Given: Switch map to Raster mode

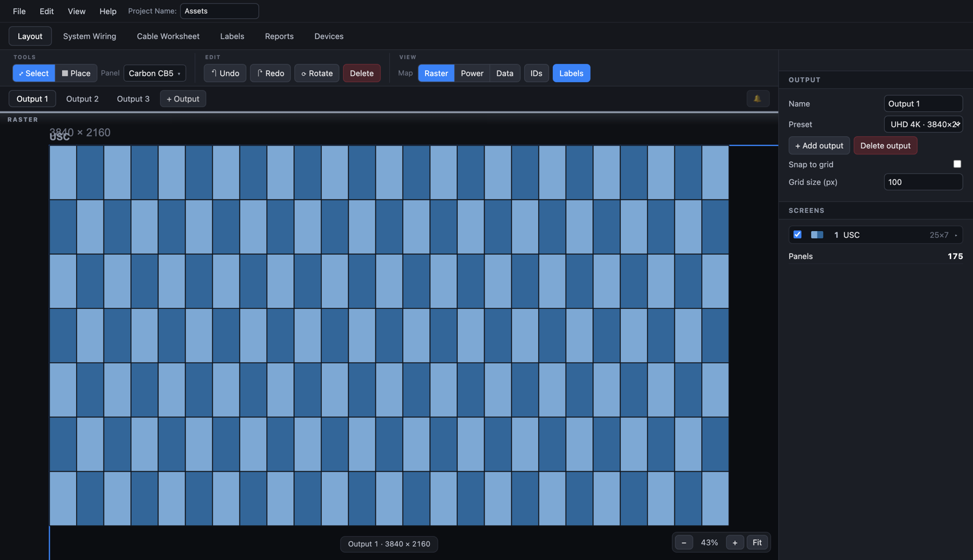Looking at the screenshot, I should click(436, 73).
